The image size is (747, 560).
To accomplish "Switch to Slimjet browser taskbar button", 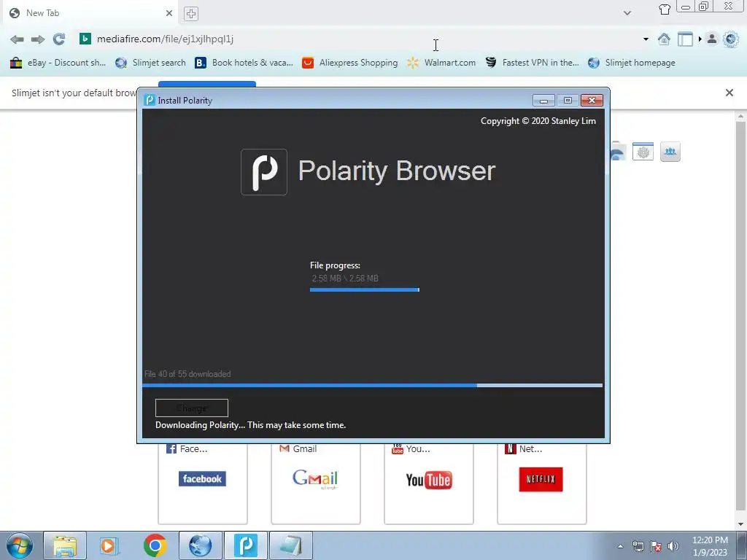I will [200, 545].
